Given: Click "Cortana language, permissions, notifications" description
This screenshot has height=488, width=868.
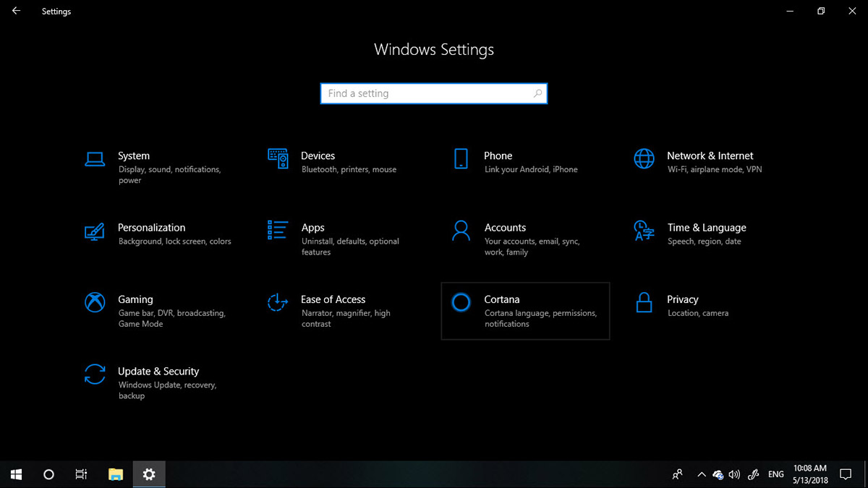Looking at the screenshot, I should pos(540,319).
